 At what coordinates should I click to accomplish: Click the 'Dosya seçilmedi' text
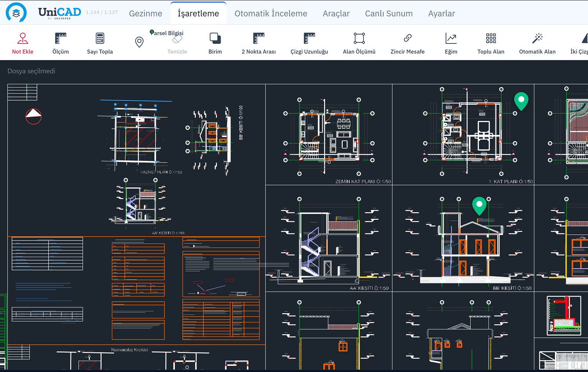coord(31,71)
